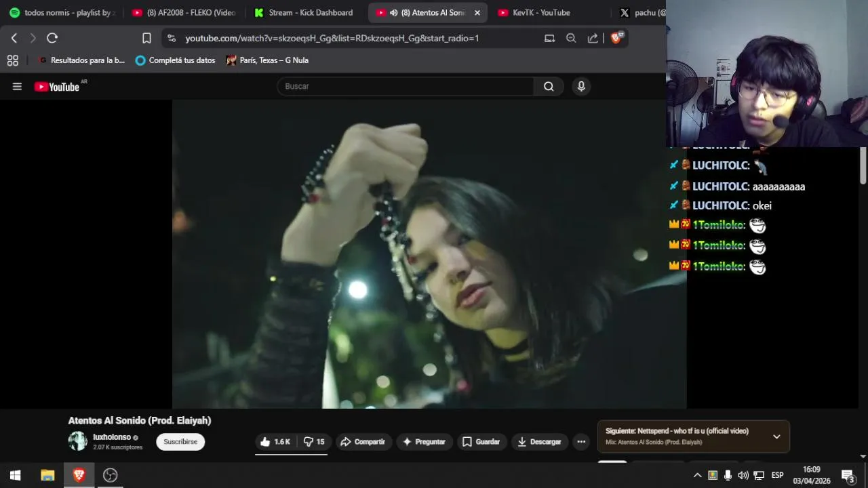Click inside the Buscar search field
The width and height of the screenshot is (868, 488).
click(406, 86)
